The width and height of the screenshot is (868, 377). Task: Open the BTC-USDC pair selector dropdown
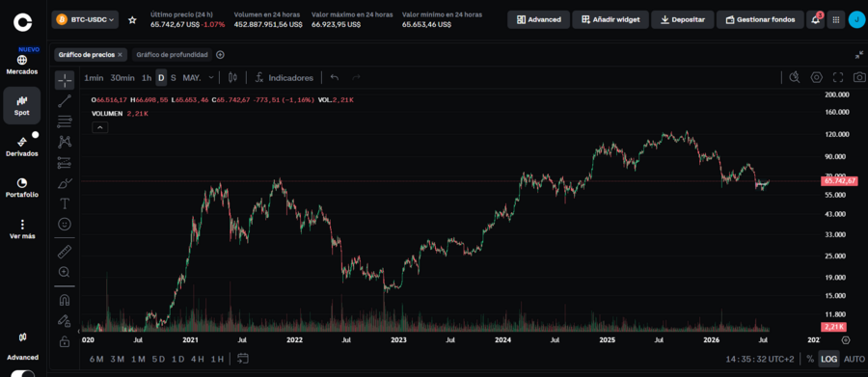click(85, 20)
